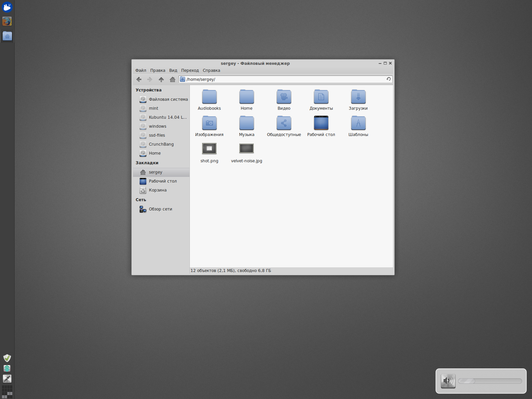Screen dimensions: 532x399
Task: Open the Изображения folder
Action: [x=209, y=126]
